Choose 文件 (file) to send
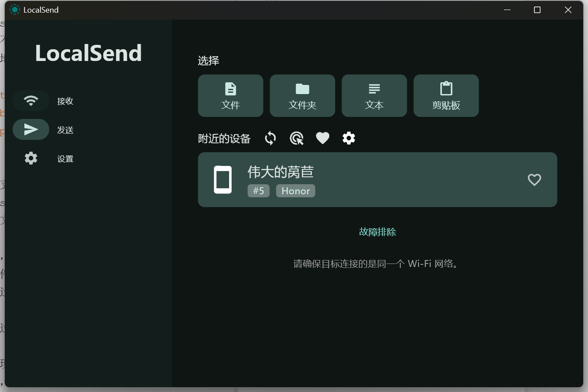588x392 pixels. point(230,96)
